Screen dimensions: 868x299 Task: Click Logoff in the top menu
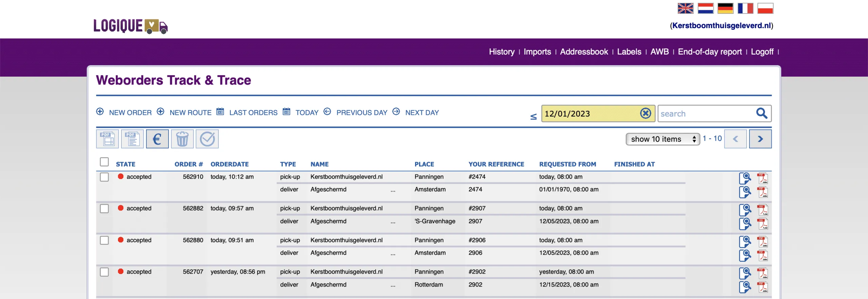tap(762, 52)
